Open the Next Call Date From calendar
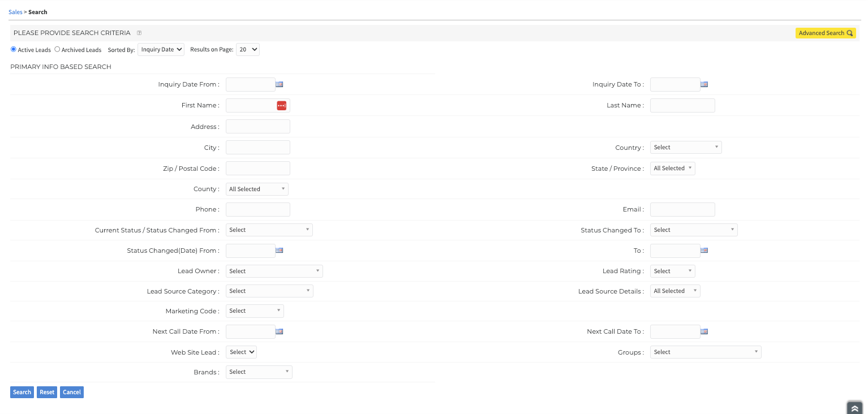The height and width of the screenshot is (414, 868). [x=279, y=331]
